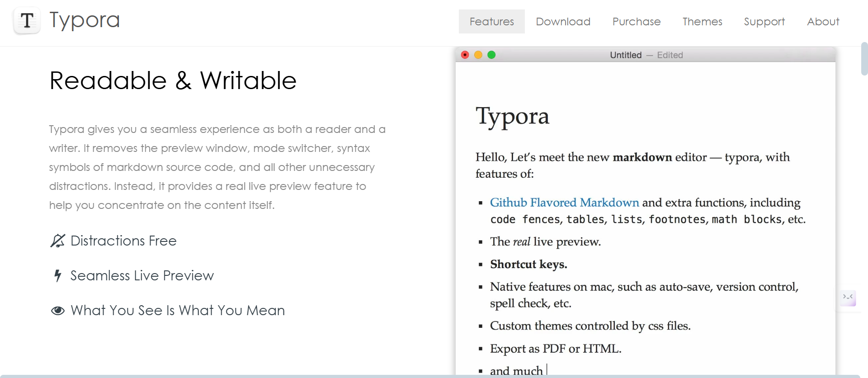Click the eye icon beside What You See
868x378 pixels.
58,311
